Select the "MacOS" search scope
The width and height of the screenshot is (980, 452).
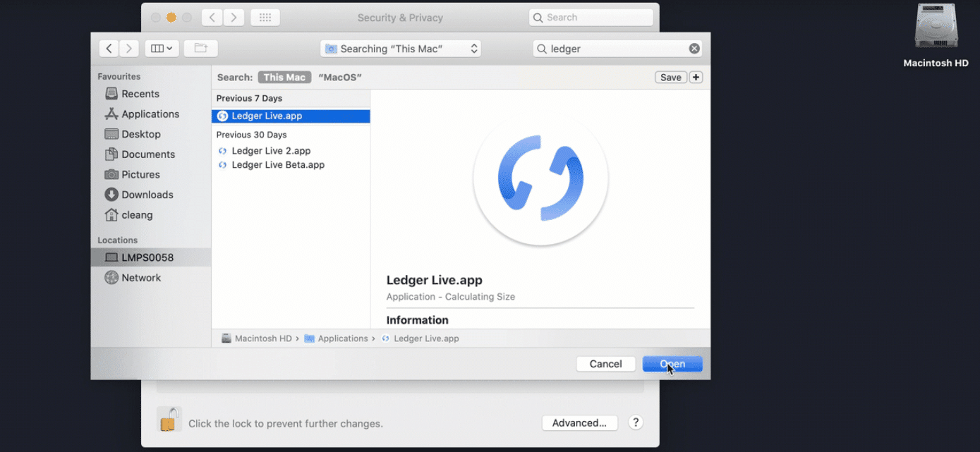[x=340, y=78]
